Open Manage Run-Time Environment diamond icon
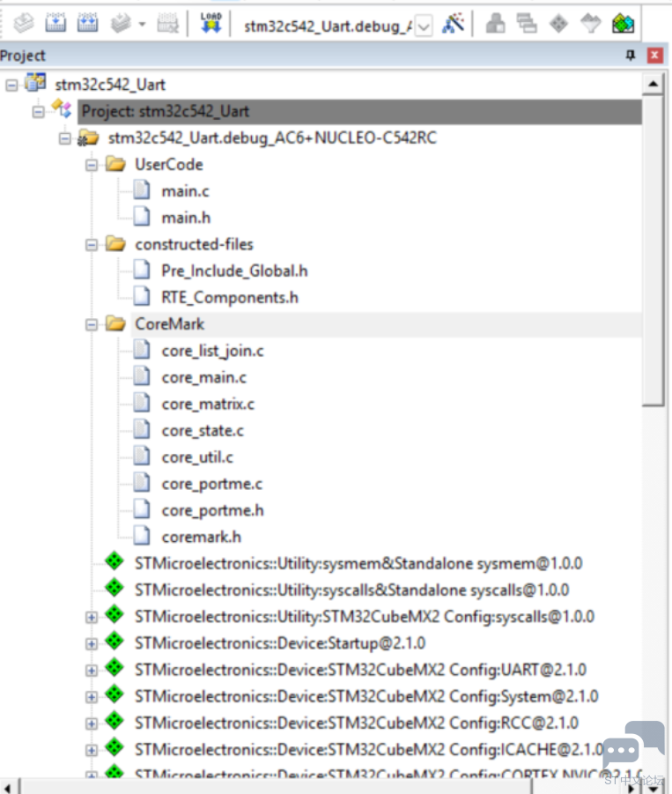672x794 pixels. 558,23
